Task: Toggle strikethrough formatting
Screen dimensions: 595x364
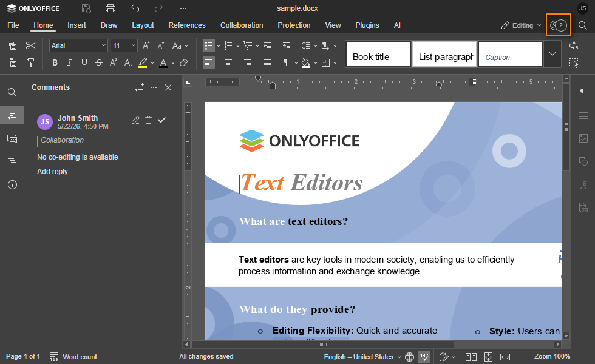Action: coord(99,62)
